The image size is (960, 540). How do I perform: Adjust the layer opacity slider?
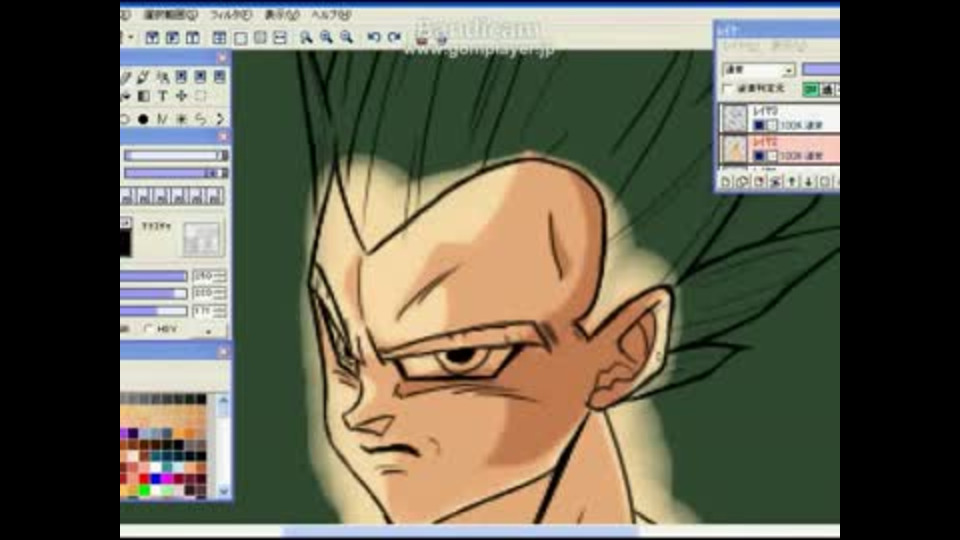pyautogui.click(x=821, y=70)
